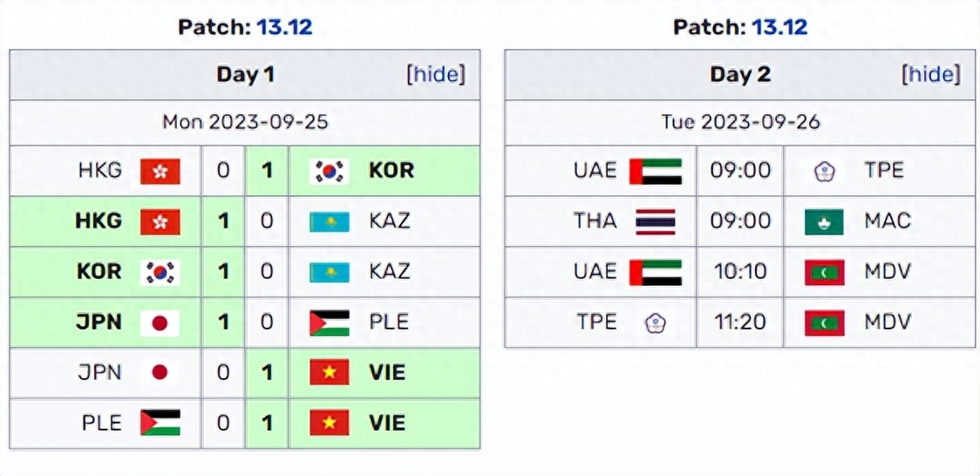
Task: Click Palestine flag in PLE–VIE row
Action: (160, 423)
